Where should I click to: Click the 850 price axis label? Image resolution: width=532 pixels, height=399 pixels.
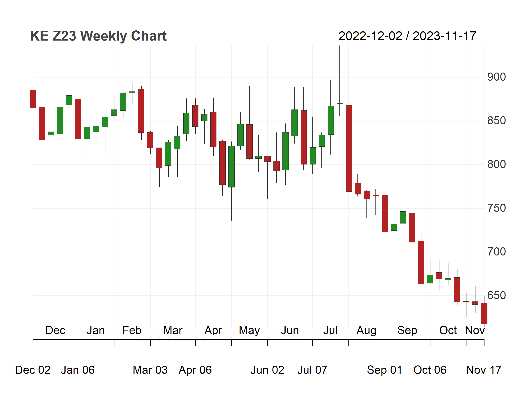click(x=496, y=121)
